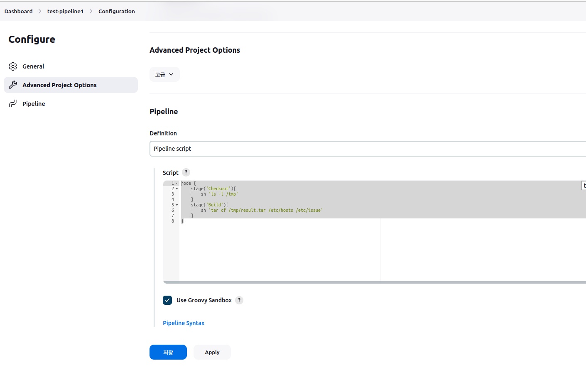Screen dimensions: 586x392
Task: Open the Pipeline Syntax link
Action: (x=184, y=323)
